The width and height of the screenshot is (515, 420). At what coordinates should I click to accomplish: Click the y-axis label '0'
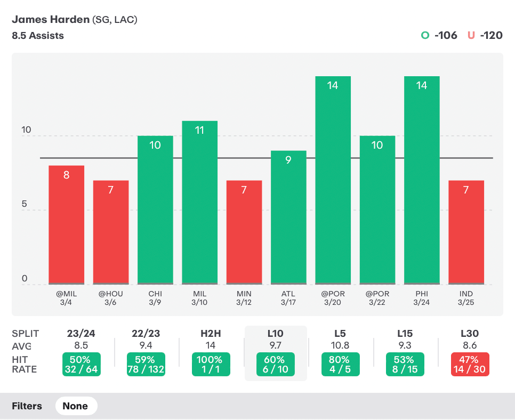click(x=25, y=278)
